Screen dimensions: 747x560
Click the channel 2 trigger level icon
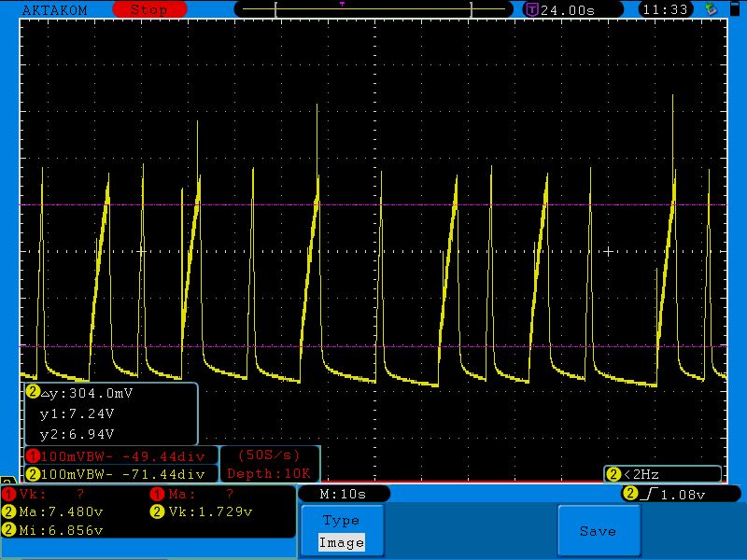click(x=630, y=494)
